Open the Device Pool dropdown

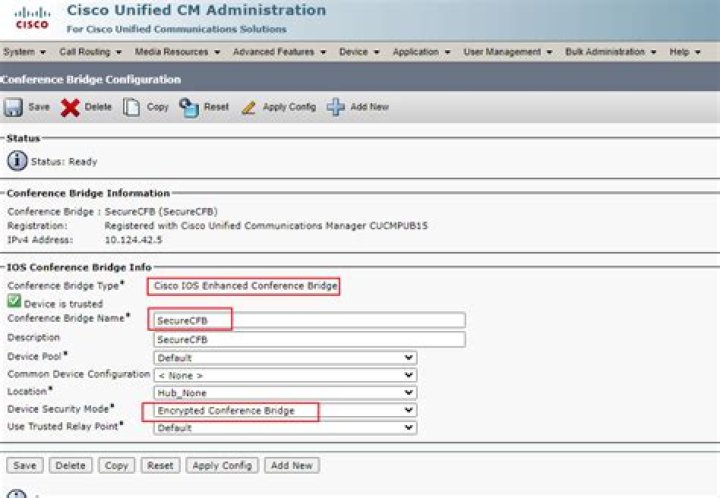point(284,358)
